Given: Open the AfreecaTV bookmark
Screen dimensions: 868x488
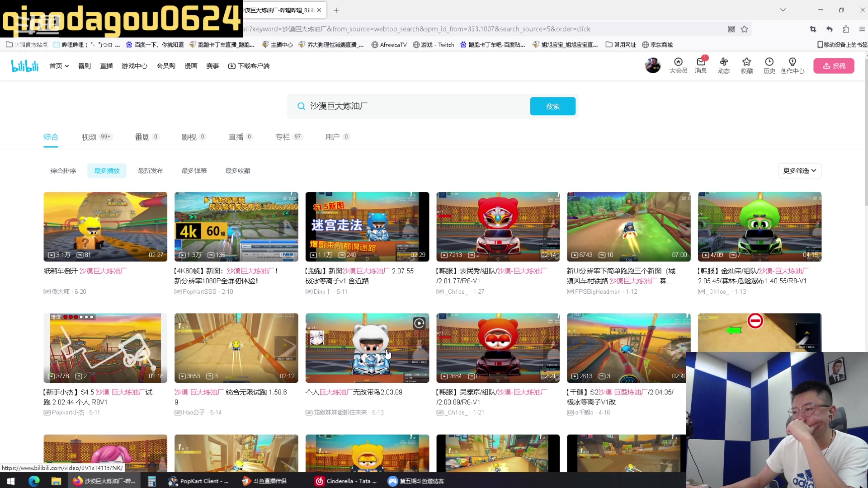Looking at the screenshot, I should coord(389,45).
